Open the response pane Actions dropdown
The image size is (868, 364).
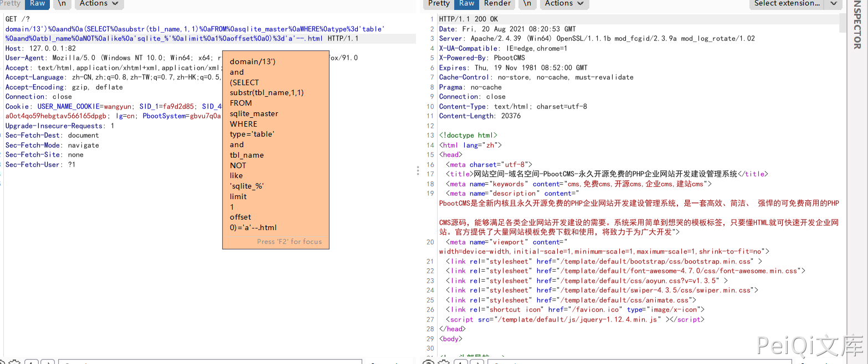[564, 3]
